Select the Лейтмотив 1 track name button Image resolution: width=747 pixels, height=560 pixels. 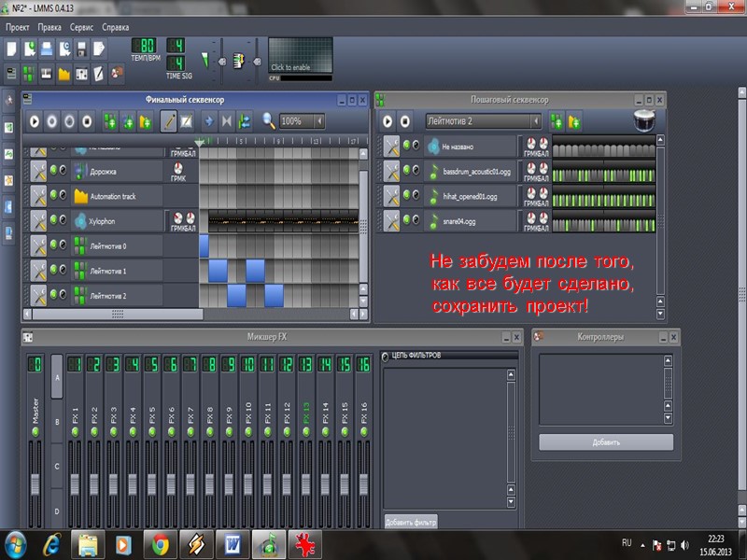coord(117,271)
